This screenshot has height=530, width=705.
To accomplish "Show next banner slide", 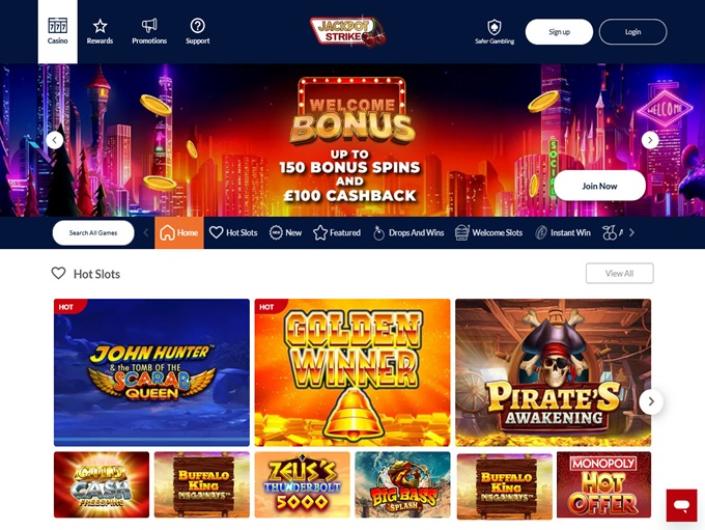I will click(x=650, y=140).
